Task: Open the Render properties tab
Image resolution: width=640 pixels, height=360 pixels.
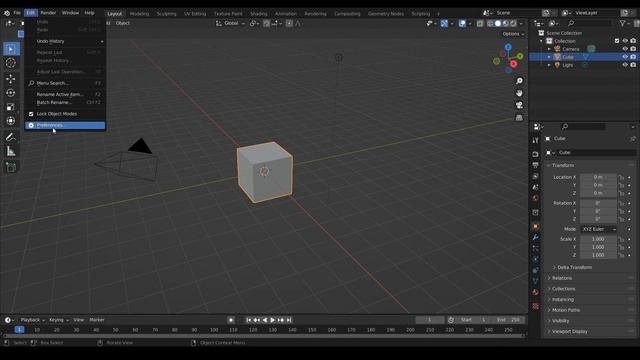Action: [536, 154]
